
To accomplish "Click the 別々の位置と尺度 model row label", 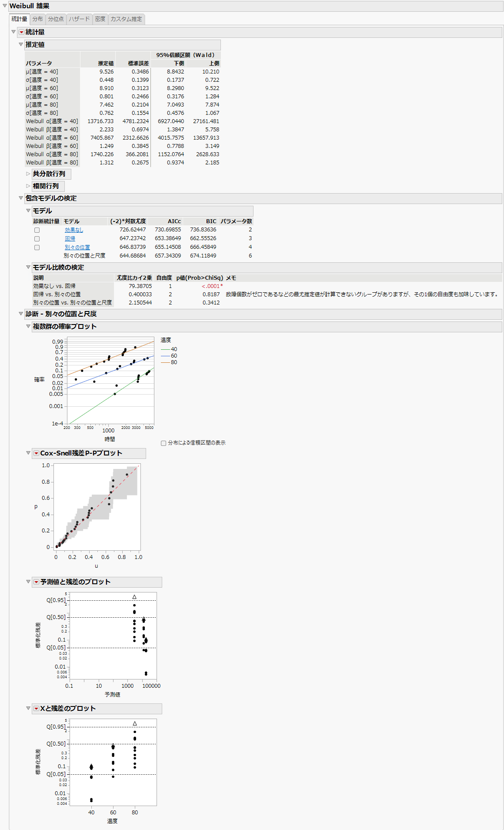I will 84,256.
